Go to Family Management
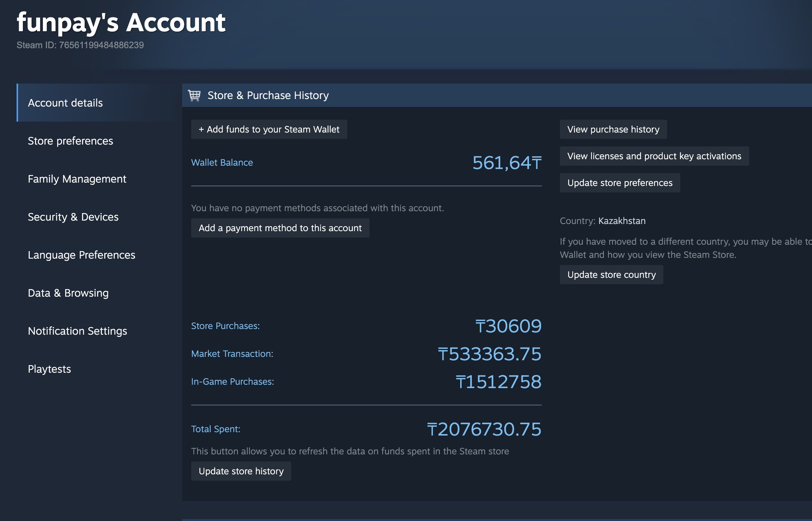This screenshot has height=521, width=812. pyautogui.click(x=77, y=179)
